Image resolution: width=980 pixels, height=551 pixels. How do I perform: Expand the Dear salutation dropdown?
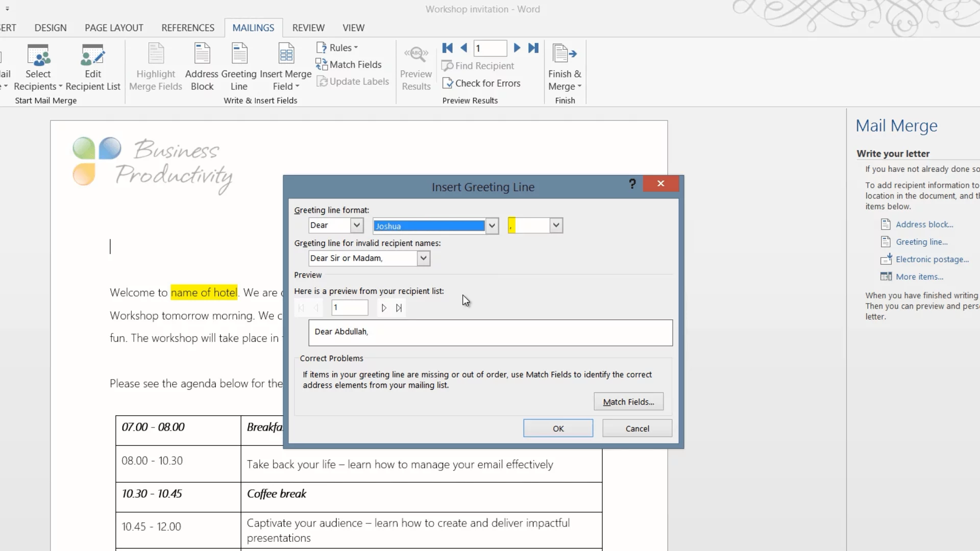(357, 225)
